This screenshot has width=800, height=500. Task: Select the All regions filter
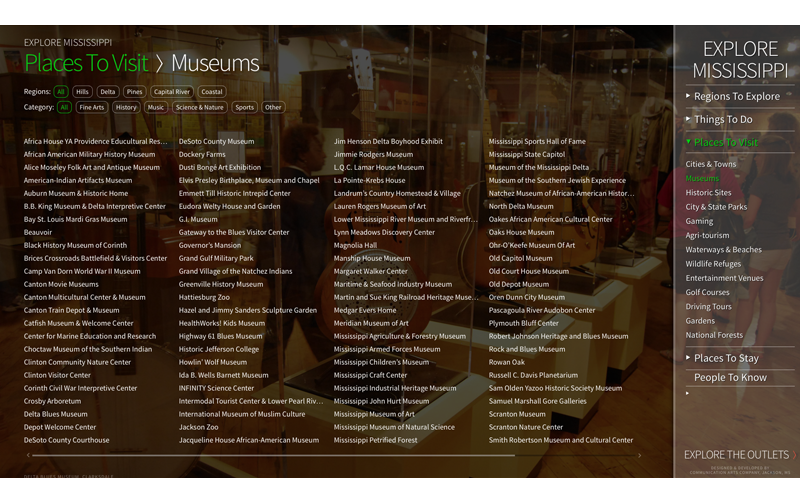pyautogui.click(x=61, y=92)
